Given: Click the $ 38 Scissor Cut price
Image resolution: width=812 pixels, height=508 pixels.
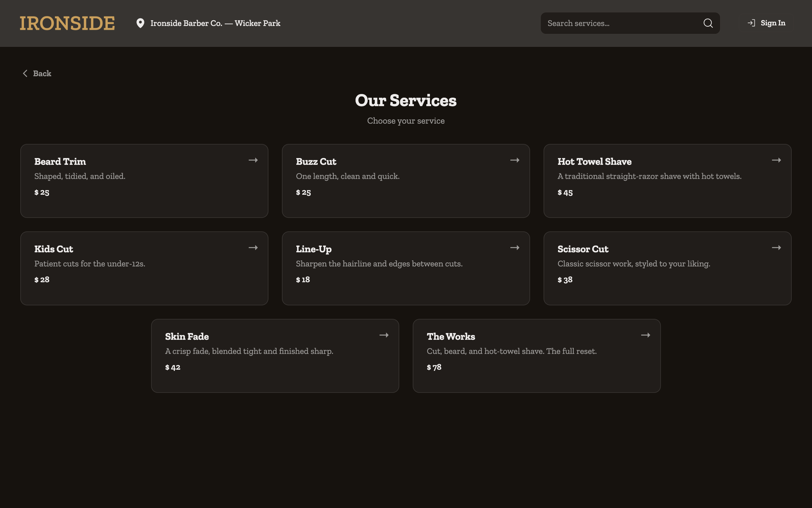Looking at the screenshot, I should (565, 279).
